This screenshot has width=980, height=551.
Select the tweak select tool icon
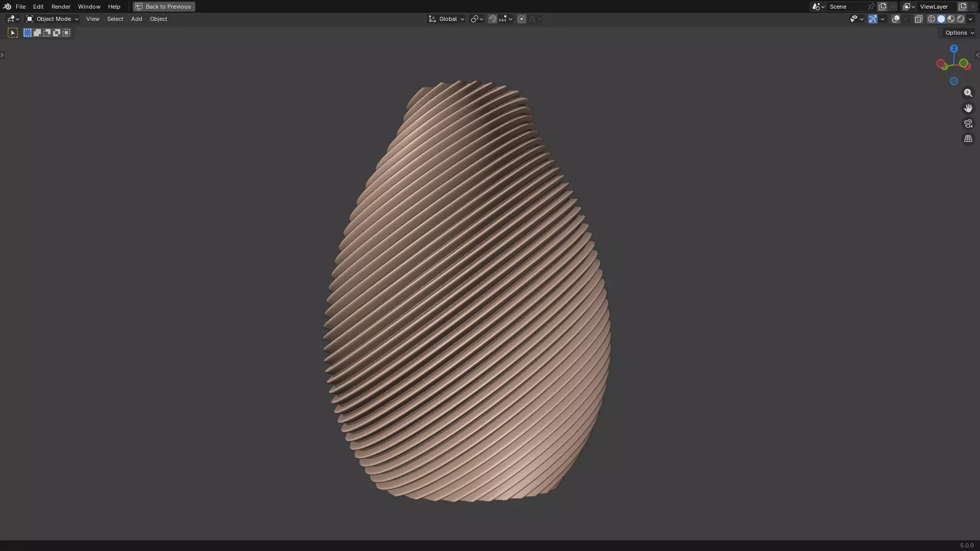(13, 33)
